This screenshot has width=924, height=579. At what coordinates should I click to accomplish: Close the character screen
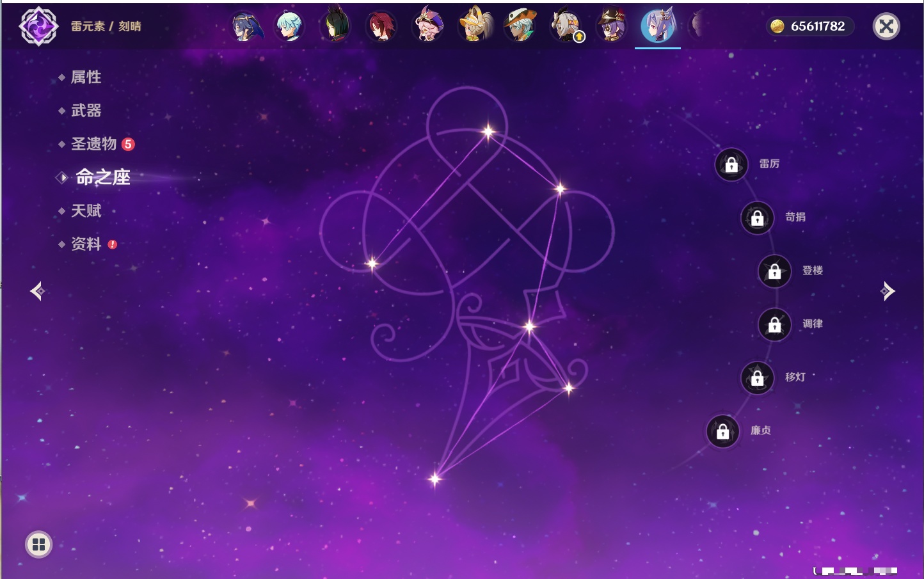click(886, 26)
